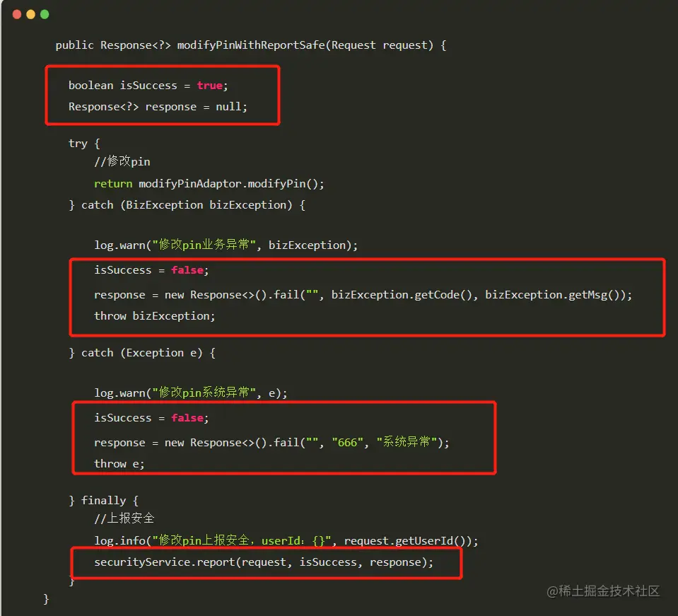The image size is (678, 616).
Task: Click the green maximize window dot
Action: point(45,14)
